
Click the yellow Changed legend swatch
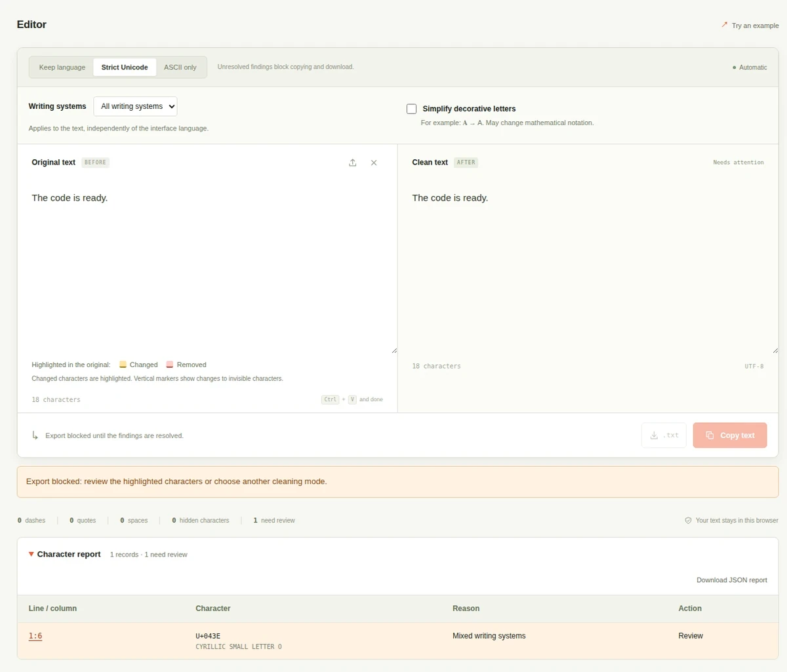point(123,365)
